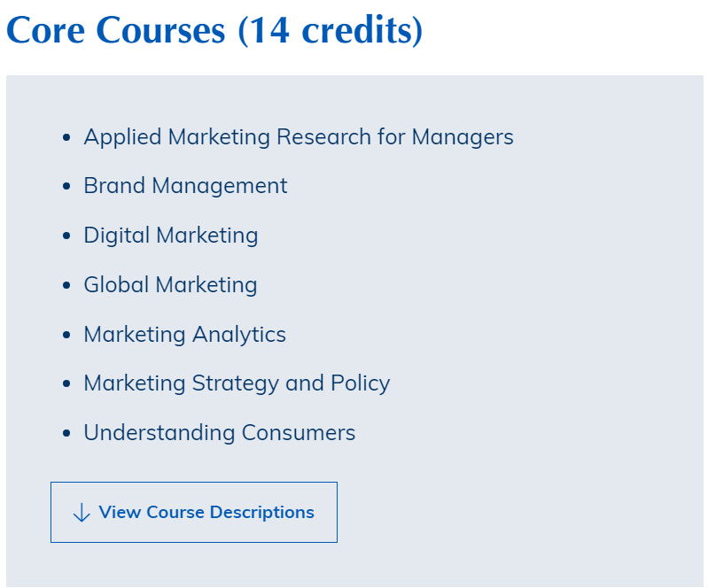Select the bullet before Marketing Strategy and Policy
Screen dimensions: 708x588
(66, 384)
